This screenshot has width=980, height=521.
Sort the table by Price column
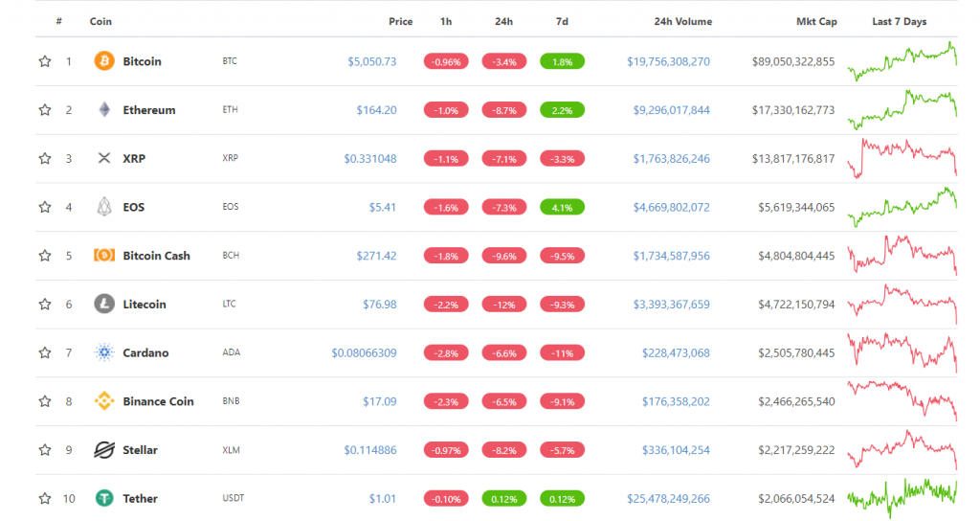pos(401,21)
